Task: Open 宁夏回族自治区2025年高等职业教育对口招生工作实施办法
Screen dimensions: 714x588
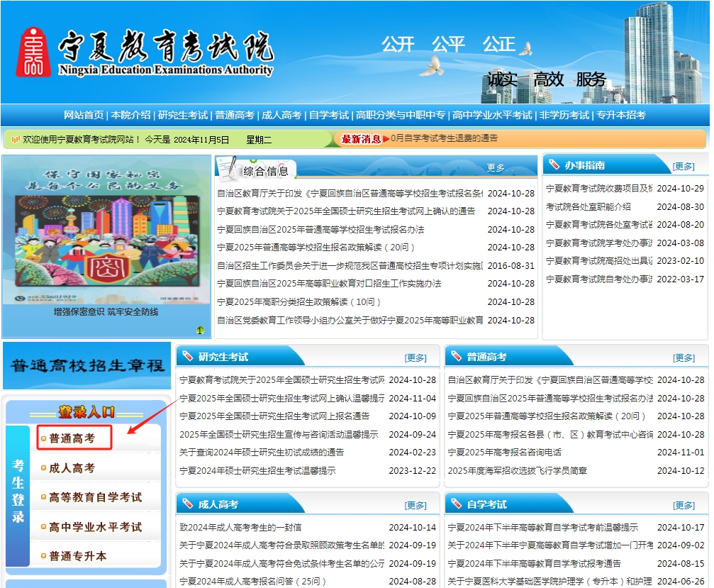Action: [329, 284]
